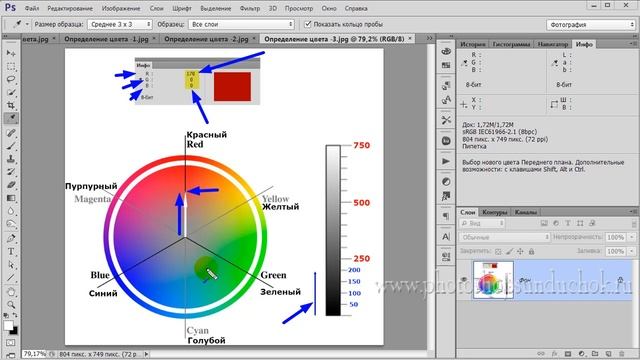Open the Непрозрачность opacity slider arrow
This screenshot has height=360, width=640.
pos(632,237)
